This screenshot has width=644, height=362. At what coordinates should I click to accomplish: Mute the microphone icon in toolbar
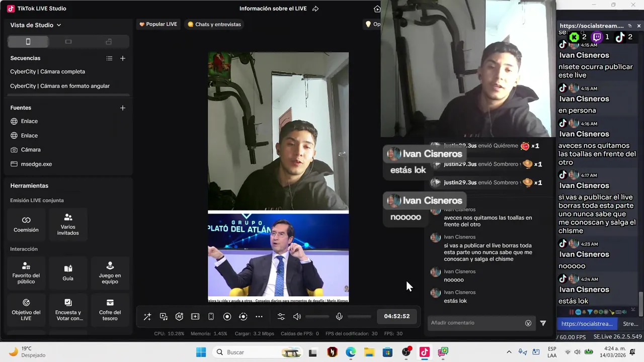tap(340, 317)
